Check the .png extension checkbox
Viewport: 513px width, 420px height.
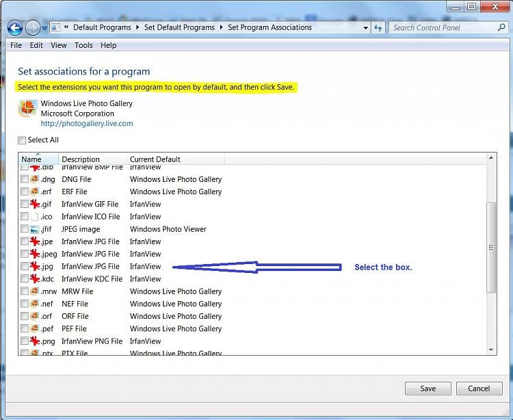point(25,341)
